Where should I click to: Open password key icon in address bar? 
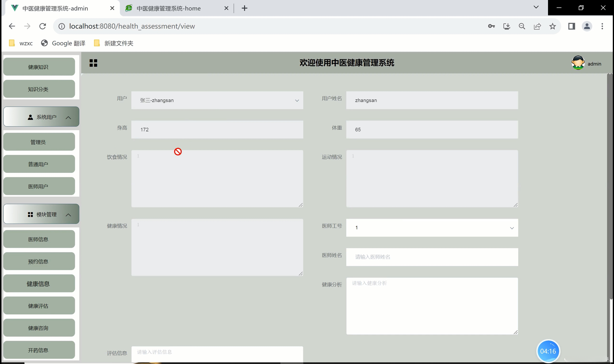(491, 26)
